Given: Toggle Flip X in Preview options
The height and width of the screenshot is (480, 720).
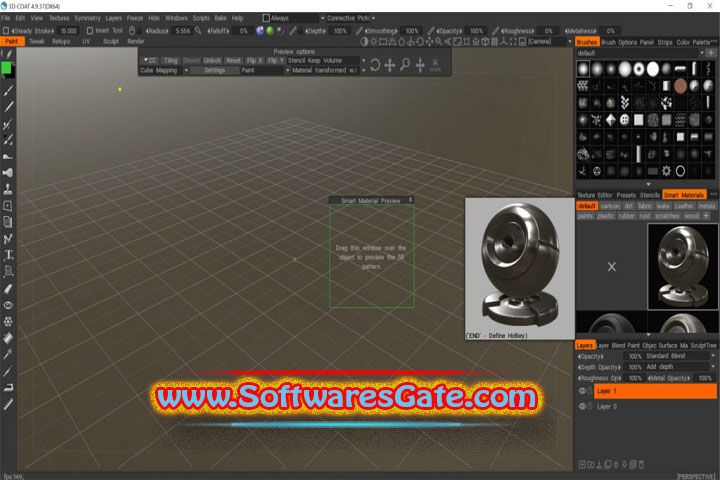Looking at the screenshot, I should pos(254,61).
